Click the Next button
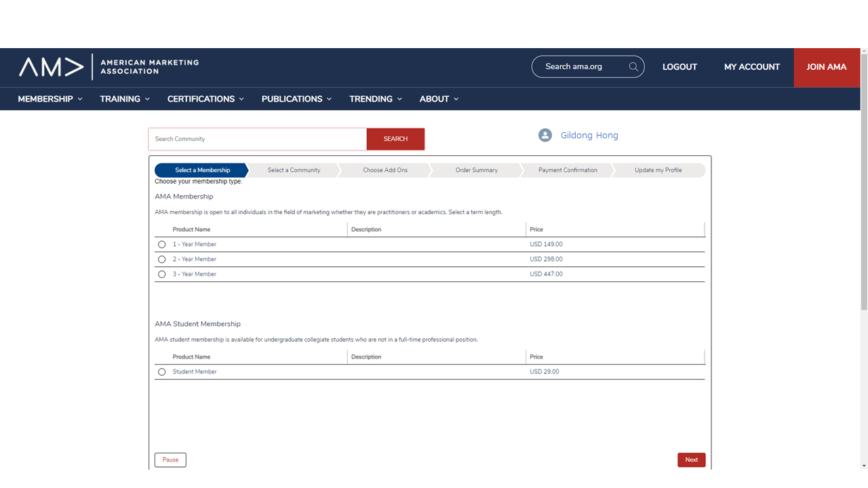 [x=692, y=460]
